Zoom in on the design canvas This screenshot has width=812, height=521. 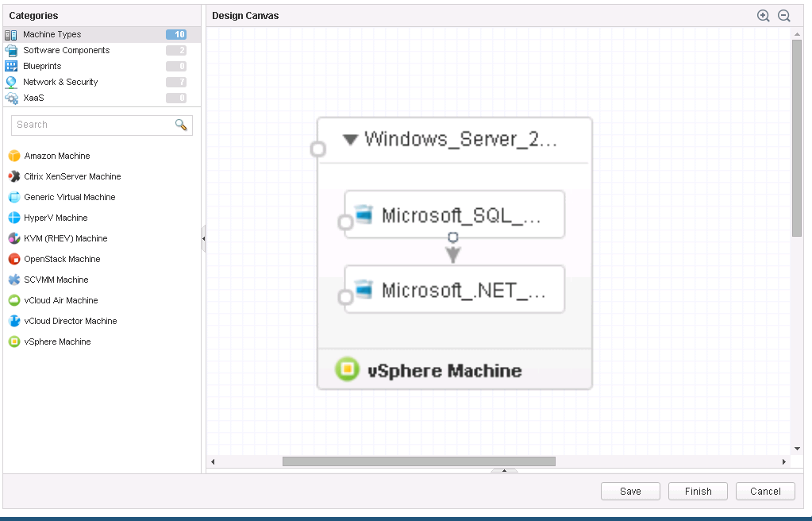pyautogui.click(x=764, y=16)
